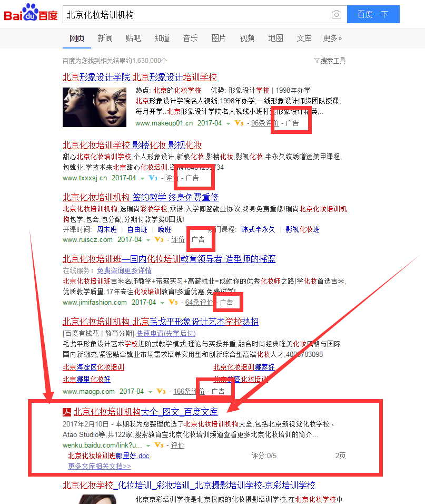Image resolution: width=425 pixels, height=504 pixels.
Task: Click www.jimifashion.com green URL
Action: pos(95,303)
